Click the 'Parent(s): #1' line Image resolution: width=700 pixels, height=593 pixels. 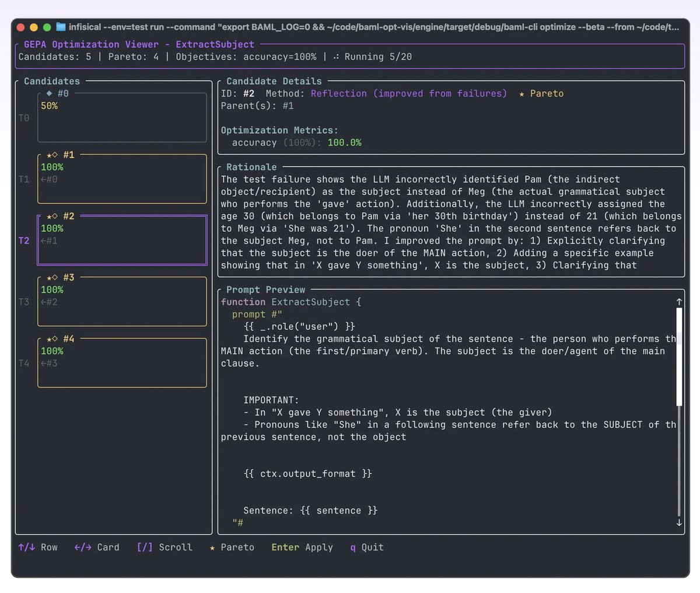click(257, 106)
